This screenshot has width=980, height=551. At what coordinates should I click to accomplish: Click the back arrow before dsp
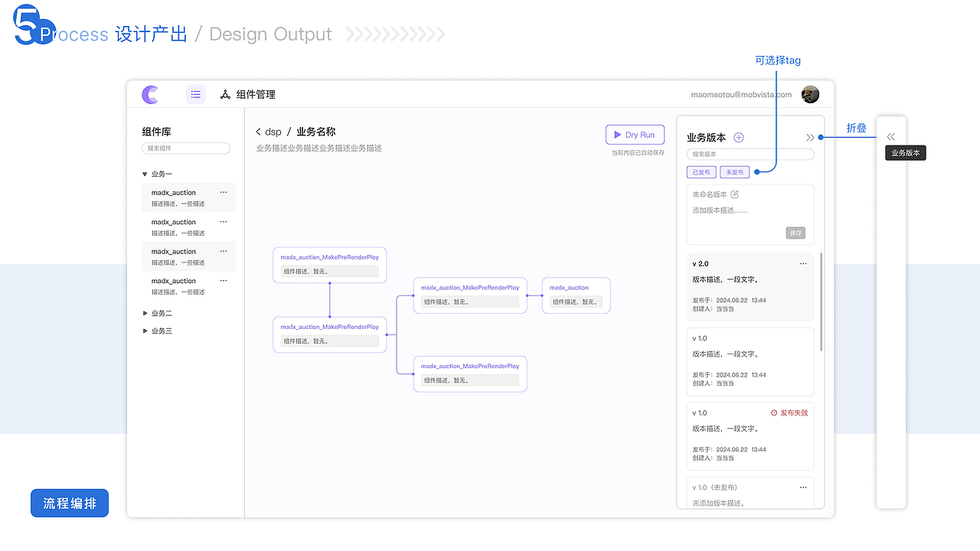coord(259,132)
